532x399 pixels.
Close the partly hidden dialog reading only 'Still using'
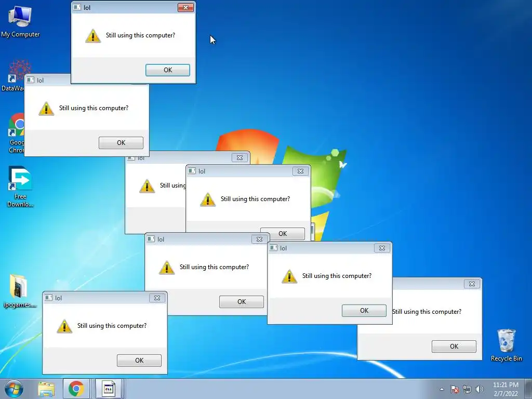tap(240, 157)
